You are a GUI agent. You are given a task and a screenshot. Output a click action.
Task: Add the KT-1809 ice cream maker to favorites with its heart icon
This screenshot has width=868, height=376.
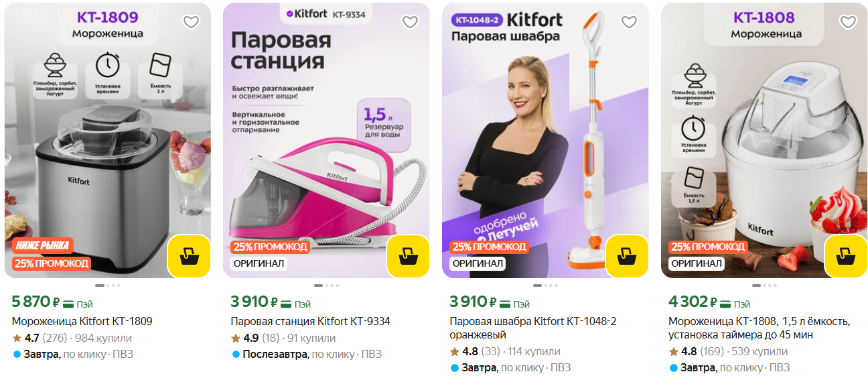[x=192, y=22]
